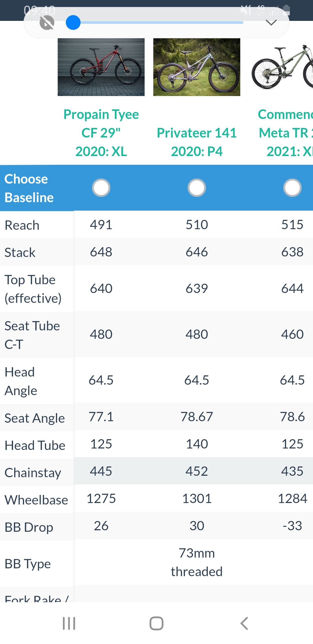Select Commencal Meta TR as baseline
Viewport: 313px width, 644px height.
point(292,188)
